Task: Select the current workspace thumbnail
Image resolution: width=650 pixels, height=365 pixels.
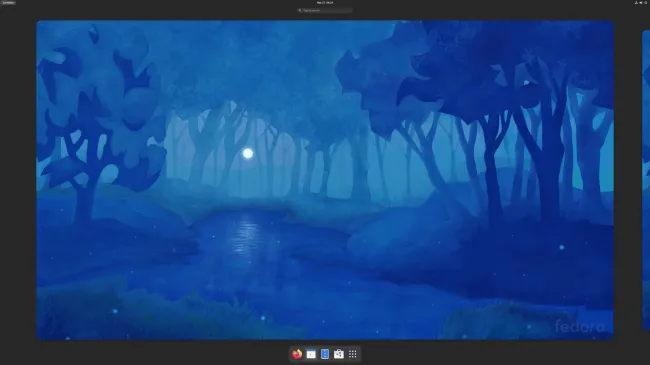Action: 325,180
